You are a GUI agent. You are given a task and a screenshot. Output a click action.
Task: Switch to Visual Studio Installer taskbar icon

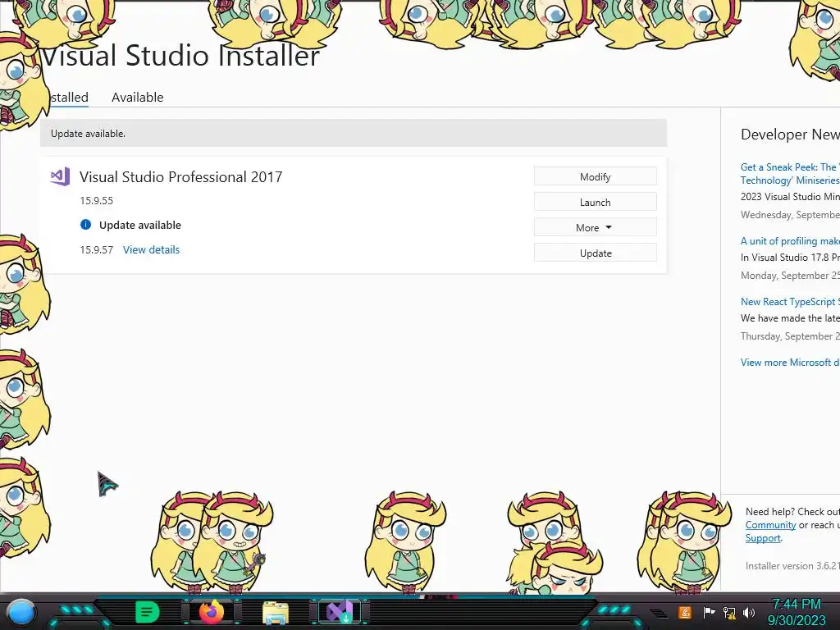click(x=340, y=612)
